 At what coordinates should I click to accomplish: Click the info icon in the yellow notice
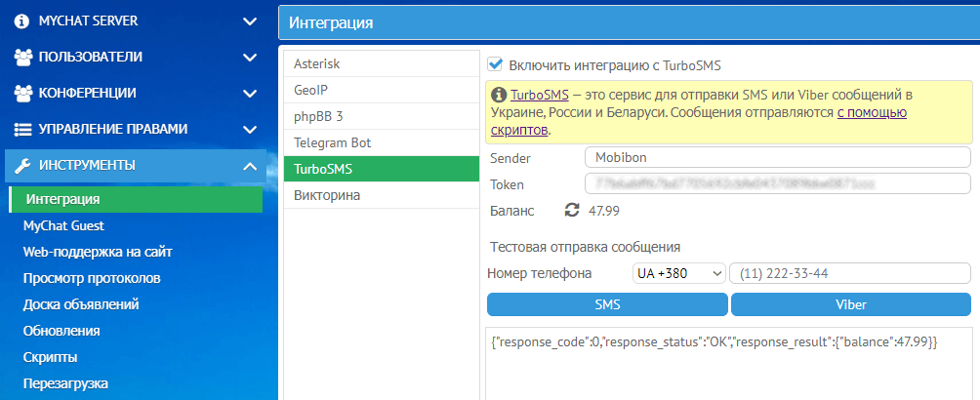click(499, 96)
